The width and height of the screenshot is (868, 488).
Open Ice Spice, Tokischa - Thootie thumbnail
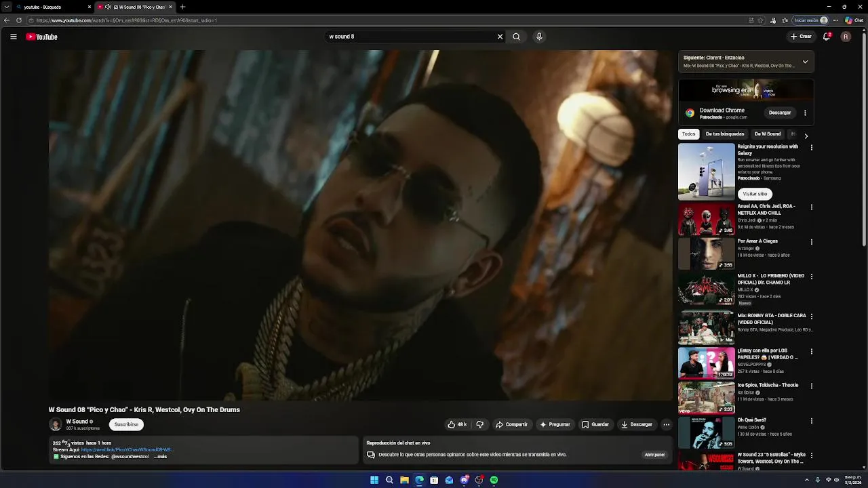coord(707,397)
